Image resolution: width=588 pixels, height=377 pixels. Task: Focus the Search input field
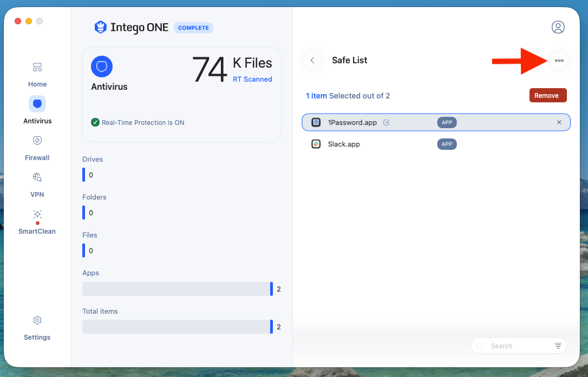(x=519, y=346)
